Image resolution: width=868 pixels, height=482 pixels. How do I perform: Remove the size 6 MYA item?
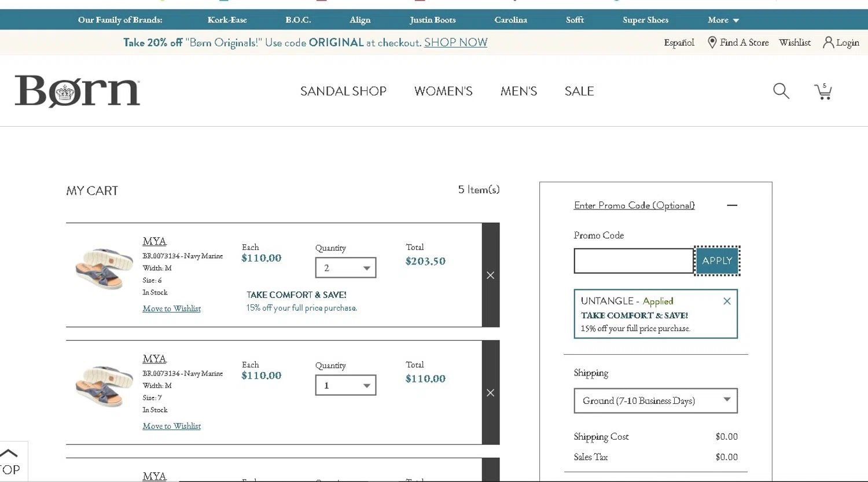tap(491, 275)
